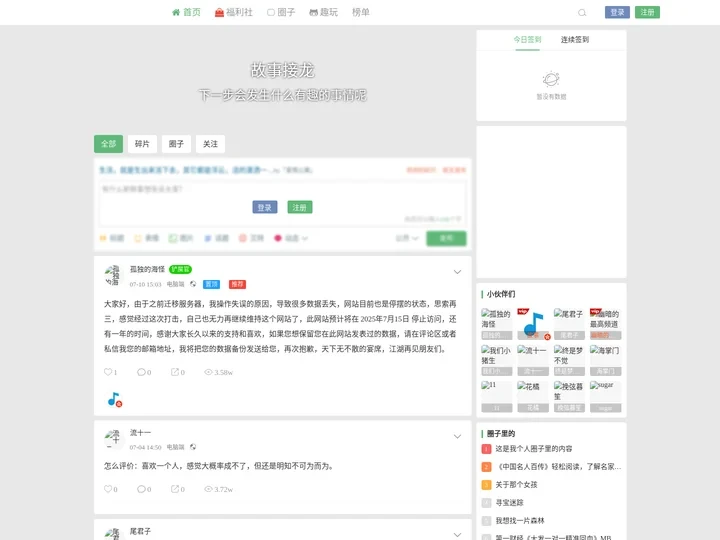Viewport: 720px width, 540px height.
Task: Expand options chevron on 孤独的海怪 post
Action: 457,272
